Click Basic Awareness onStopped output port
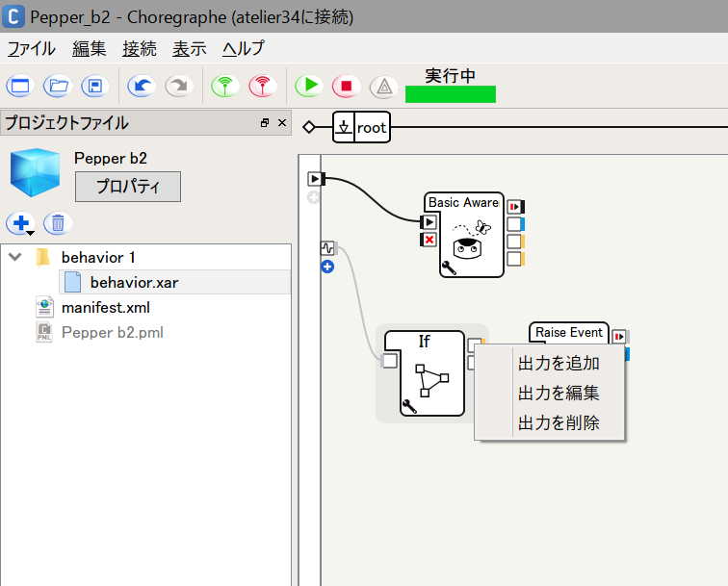728x586 pixels. (x=514, y=207)
